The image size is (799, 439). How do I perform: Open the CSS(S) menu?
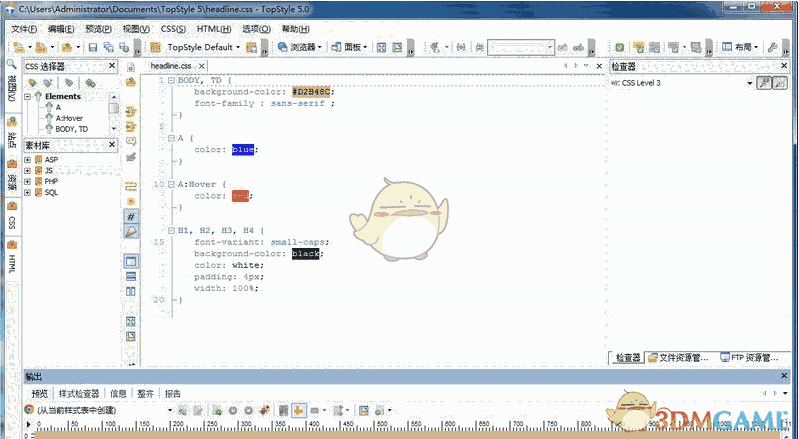tap(173, 29)
